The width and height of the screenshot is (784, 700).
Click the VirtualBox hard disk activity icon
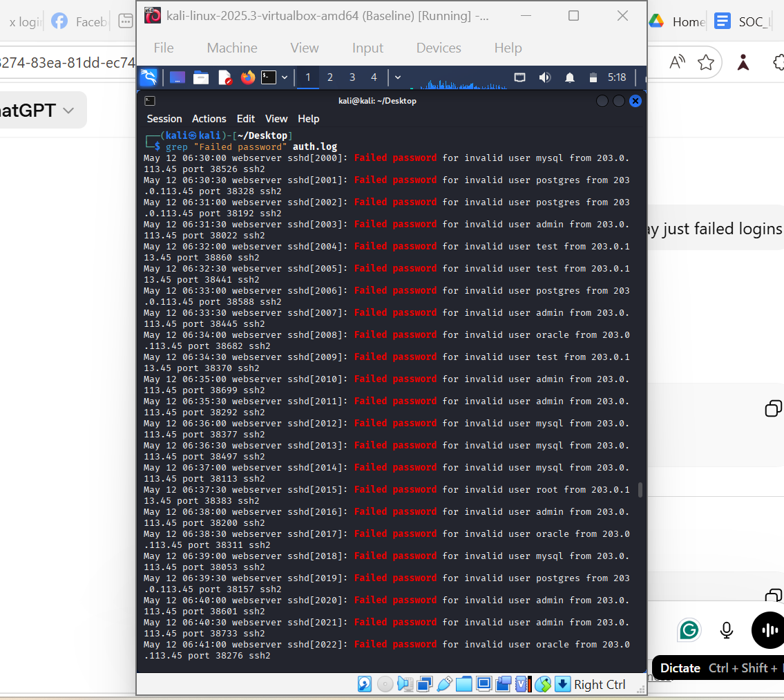click(365, 684)
